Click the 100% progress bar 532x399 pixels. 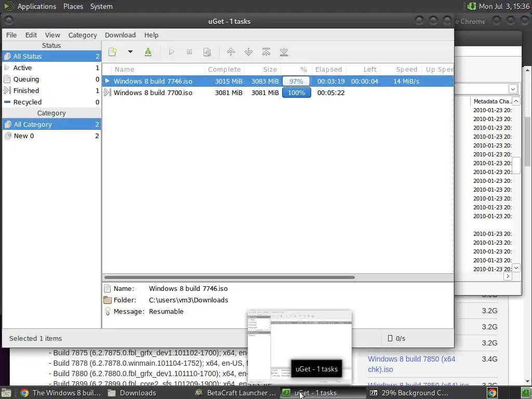click(x=297, y=92)
